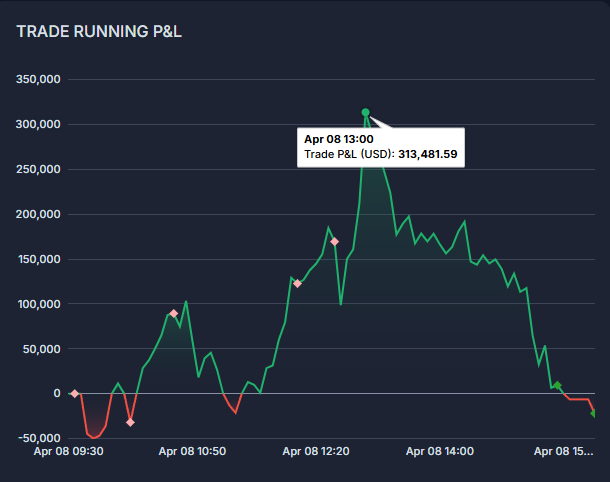The height and width of the screenshot is (482, 610).
Task: Click the 0 y-axis label
Action: (x=57, y=393)
